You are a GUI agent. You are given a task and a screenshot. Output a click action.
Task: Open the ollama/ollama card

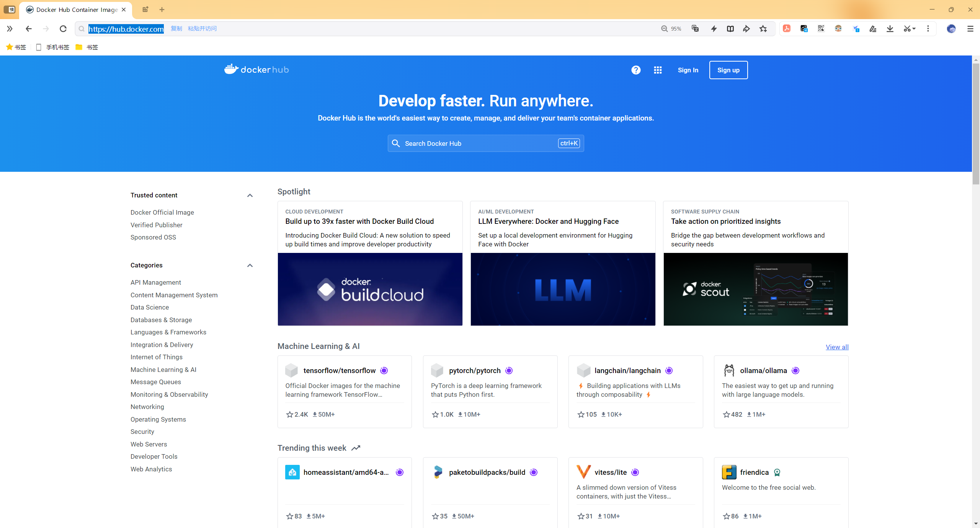(781, 392)
